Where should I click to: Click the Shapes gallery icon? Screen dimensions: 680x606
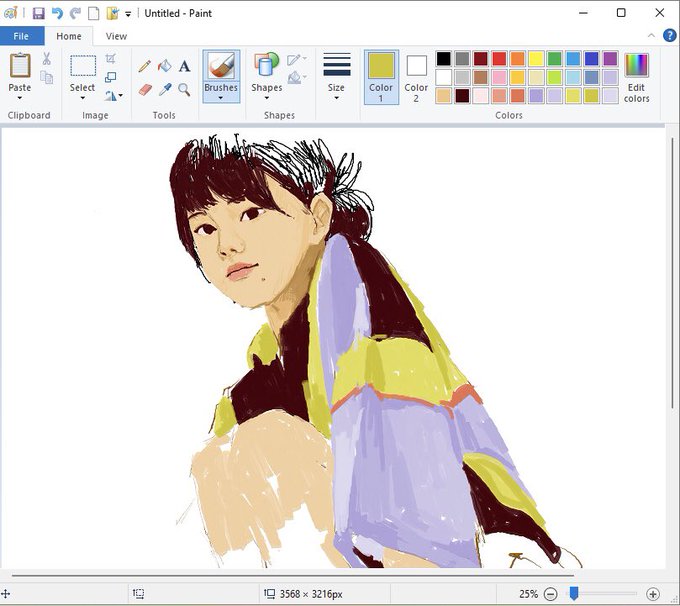(267, 65)
